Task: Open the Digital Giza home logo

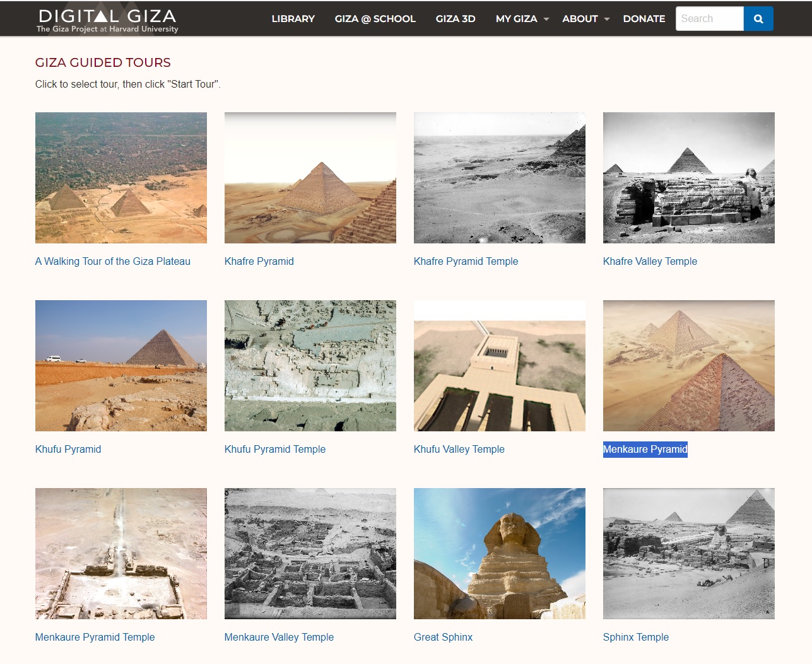Action: [107, 20]
